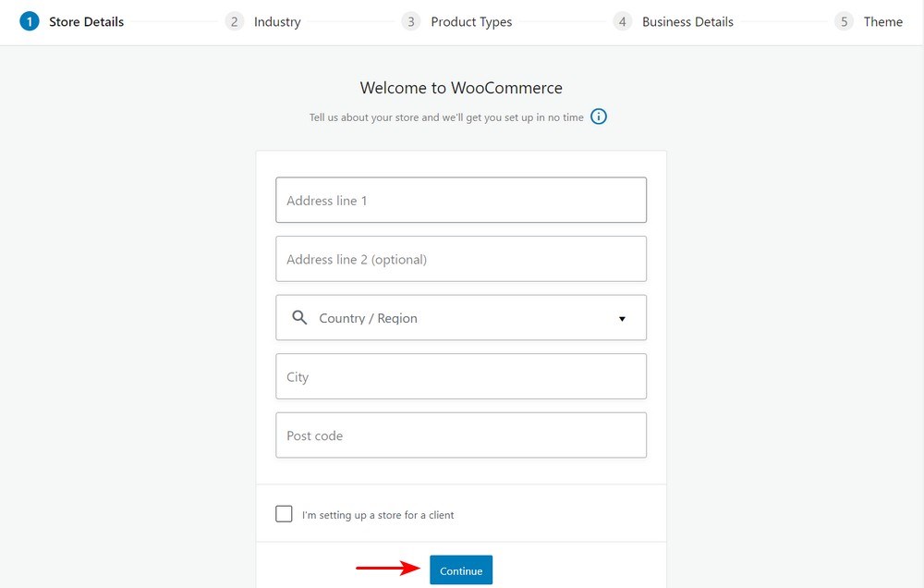Screen dimensions: 924x588
Task: Click the info icon beside the welcome tagline
Action: click(598, 116)
